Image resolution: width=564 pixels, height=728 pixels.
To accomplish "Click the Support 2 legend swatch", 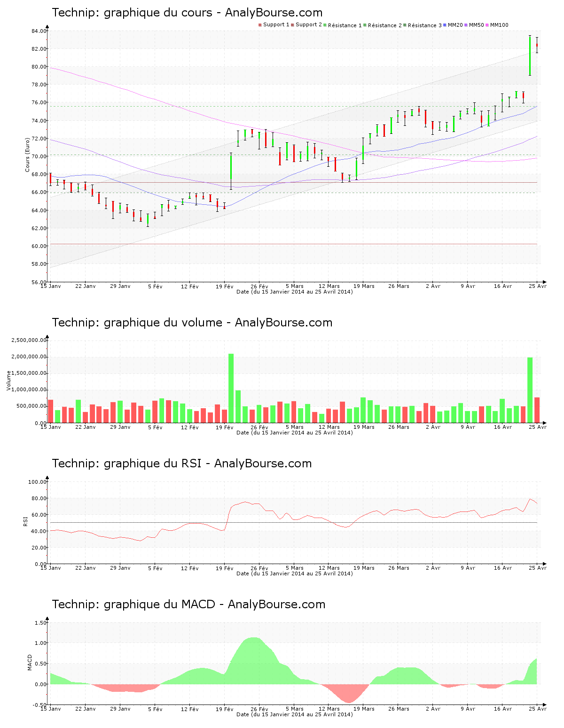I will [292, 25].
